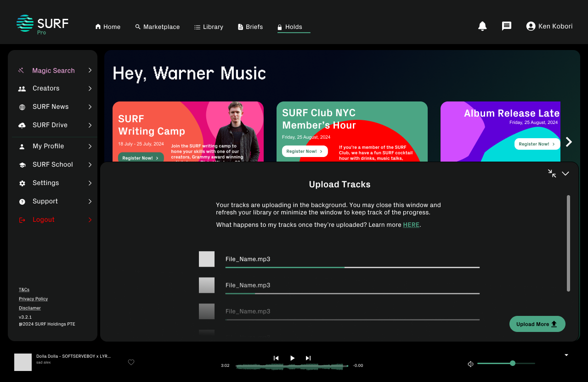
Task: Open the Briefs tab
Action: pos(250,27)
